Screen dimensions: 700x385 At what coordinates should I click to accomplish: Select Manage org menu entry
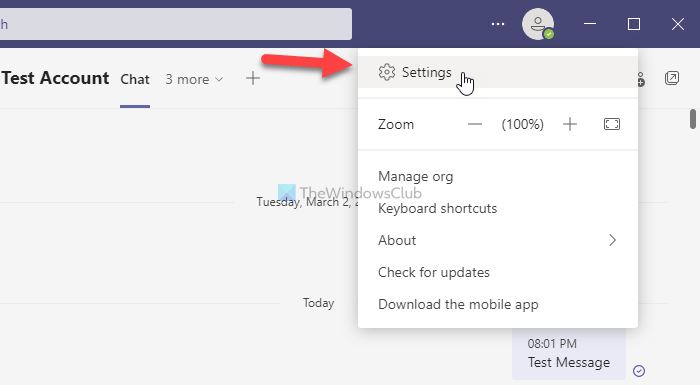click(498, 176)
